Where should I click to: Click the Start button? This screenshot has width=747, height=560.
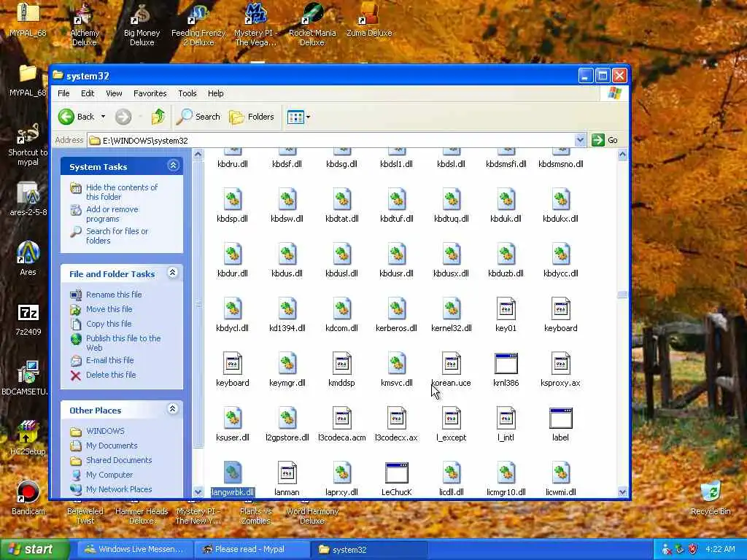click(x=34, y=549)
